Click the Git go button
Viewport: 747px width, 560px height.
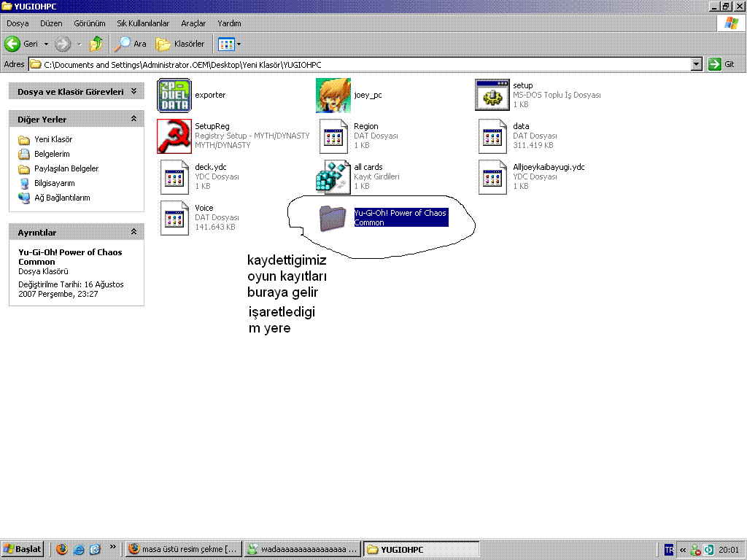[721, 64]
